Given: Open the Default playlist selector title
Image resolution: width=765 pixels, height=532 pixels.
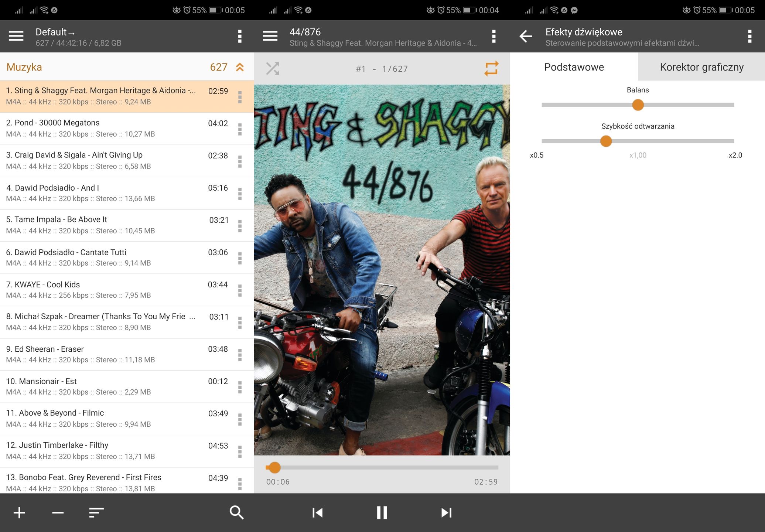Looking at the screenshot, I should tap(55, 32).
